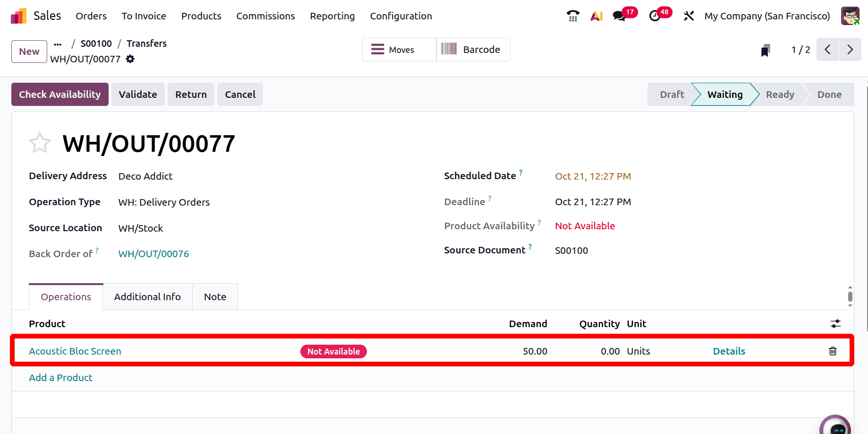Open the user avatar menu

[x=850, y=16]
